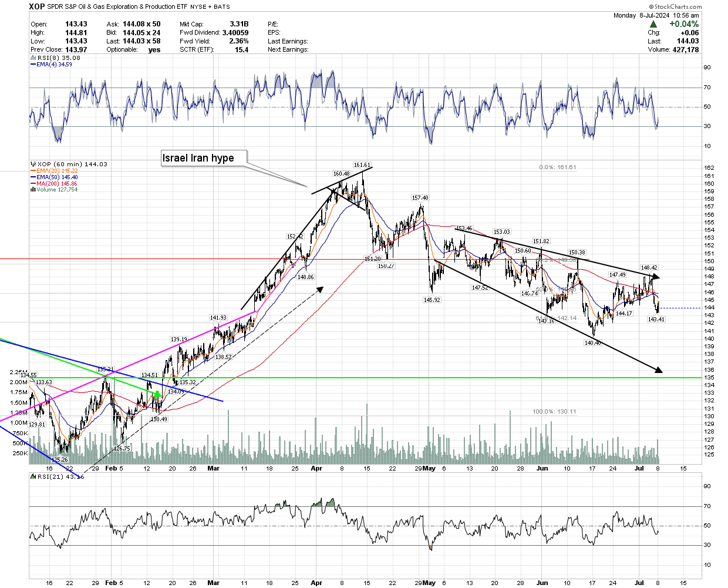Click the 150.27 price label

tap(386, 266)
